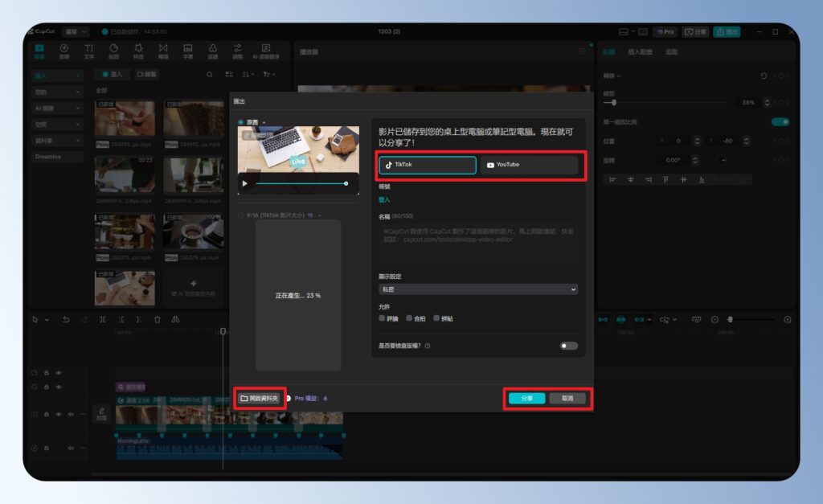Click 開啟資料夾 to open the export folder

(x=261, y=398)
